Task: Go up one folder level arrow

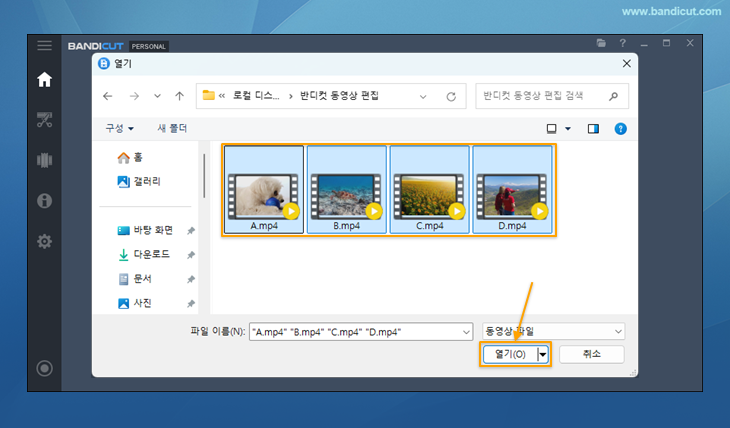Action: tap(179, 96)
